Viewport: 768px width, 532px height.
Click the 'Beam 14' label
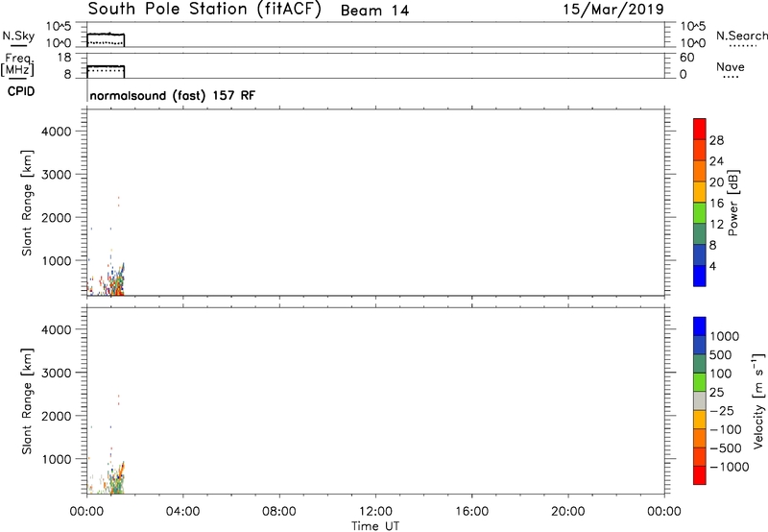pyautogui.click(x=374, y=11)
